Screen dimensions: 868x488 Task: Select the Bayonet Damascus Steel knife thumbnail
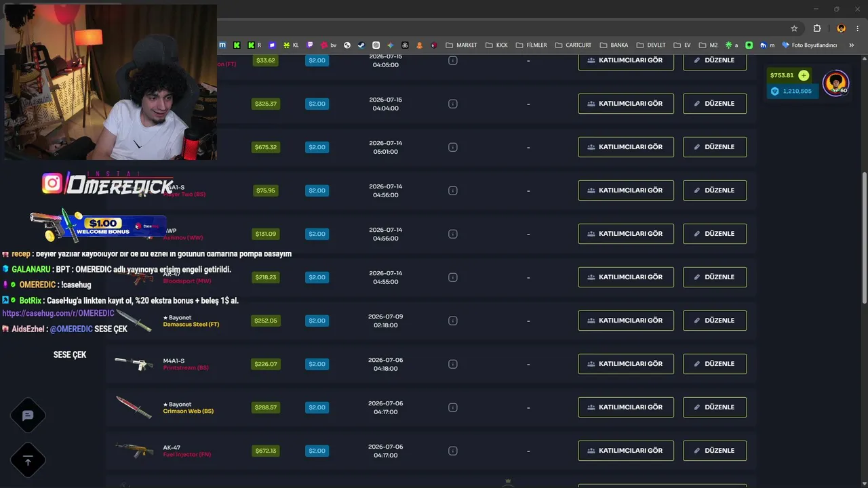[x=134, y=320]
